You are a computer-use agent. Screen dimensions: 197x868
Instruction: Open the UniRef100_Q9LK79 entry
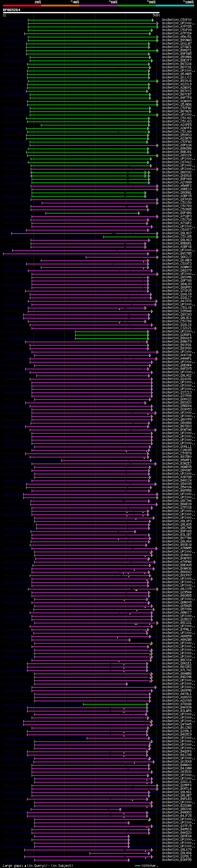coord(177,850)
